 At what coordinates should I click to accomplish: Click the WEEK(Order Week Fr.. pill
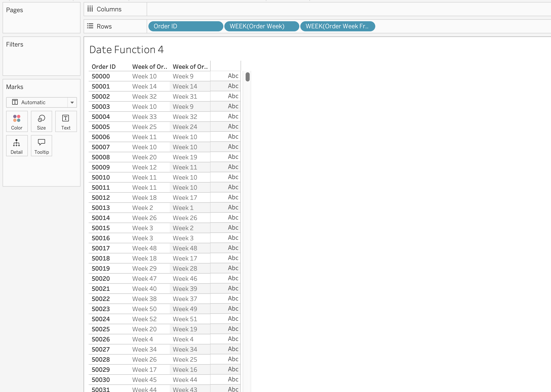(x=337, y=26)
